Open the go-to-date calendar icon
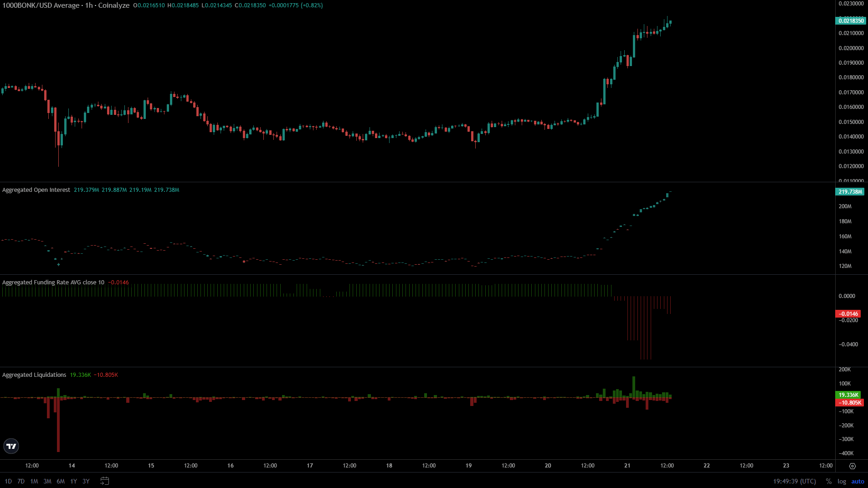 pos(104,481)
